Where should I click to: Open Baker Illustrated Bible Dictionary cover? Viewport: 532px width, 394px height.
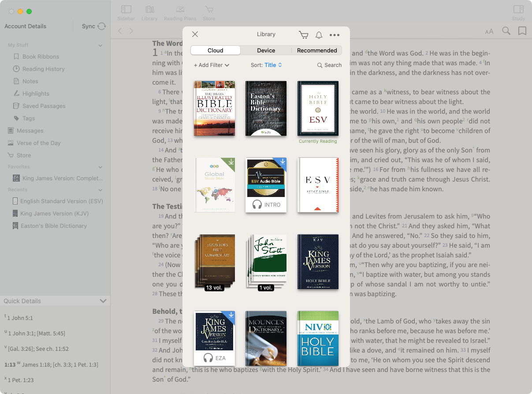click(215, 108)
